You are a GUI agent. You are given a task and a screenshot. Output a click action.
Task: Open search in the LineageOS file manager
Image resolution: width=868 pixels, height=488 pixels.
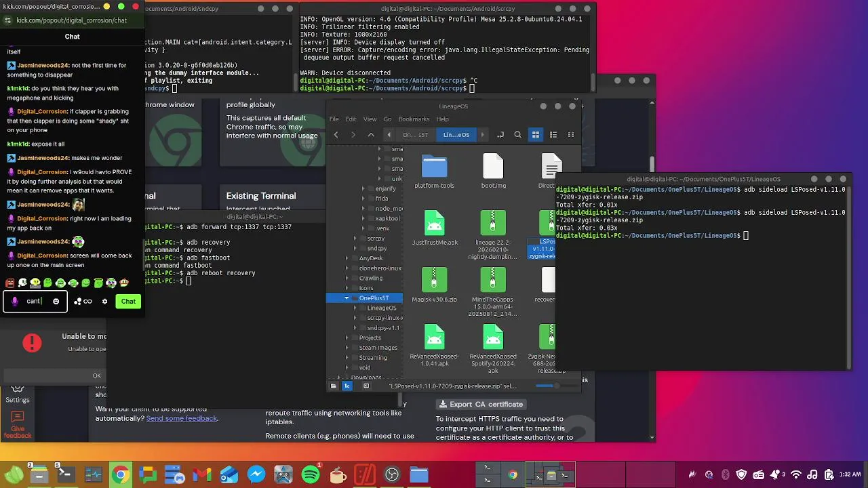click(x=518, y=135)
